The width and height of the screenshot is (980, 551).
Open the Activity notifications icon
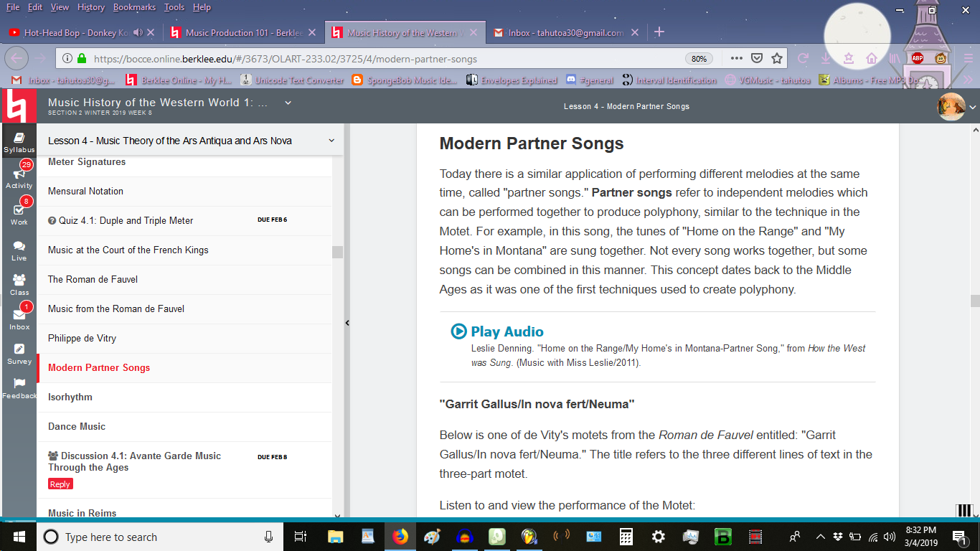click(19, 176)
